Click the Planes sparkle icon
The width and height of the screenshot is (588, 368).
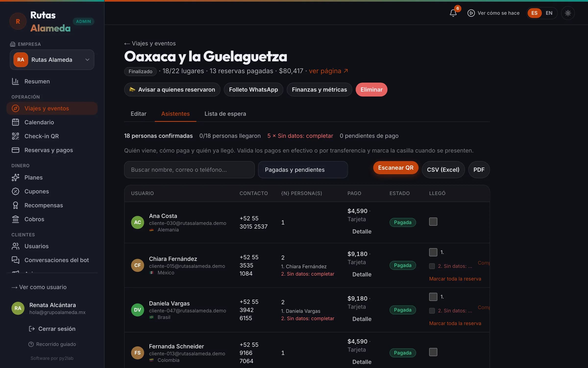(x=15, y=177)
